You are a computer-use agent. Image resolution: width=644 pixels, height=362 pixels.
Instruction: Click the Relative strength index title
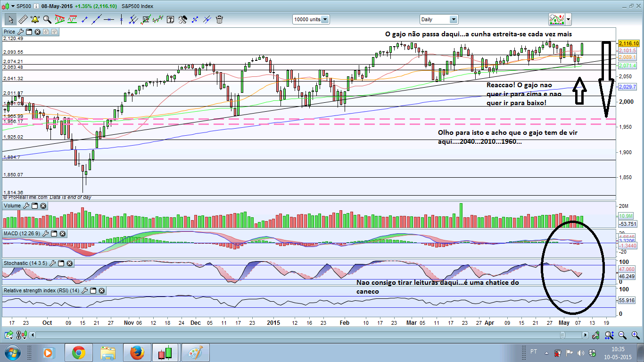(41, 290)
